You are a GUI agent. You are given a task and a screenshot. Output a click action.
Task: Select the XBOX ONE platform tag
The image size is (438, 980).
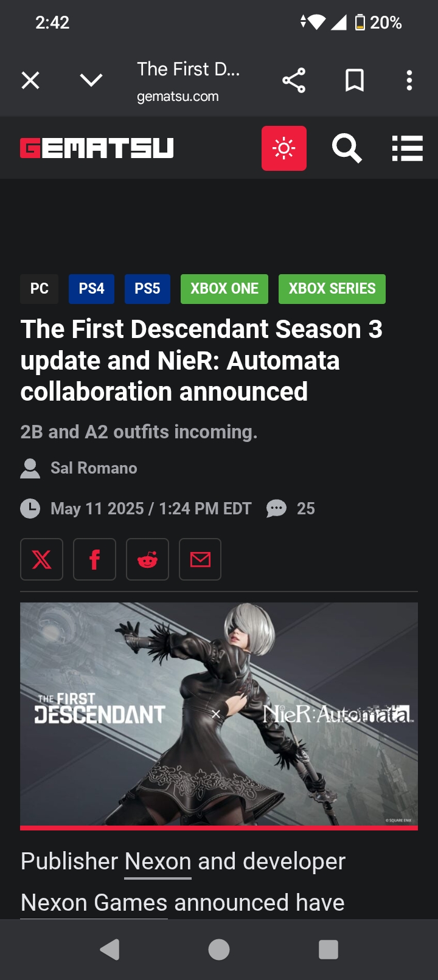[x=224, y=289]
